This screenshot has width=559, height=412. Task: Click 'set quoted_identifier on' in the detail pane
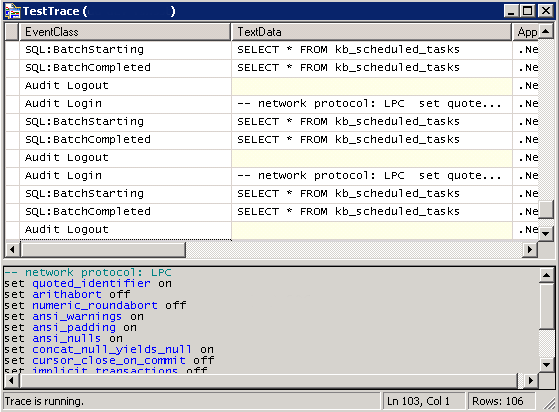pos(88,284)
